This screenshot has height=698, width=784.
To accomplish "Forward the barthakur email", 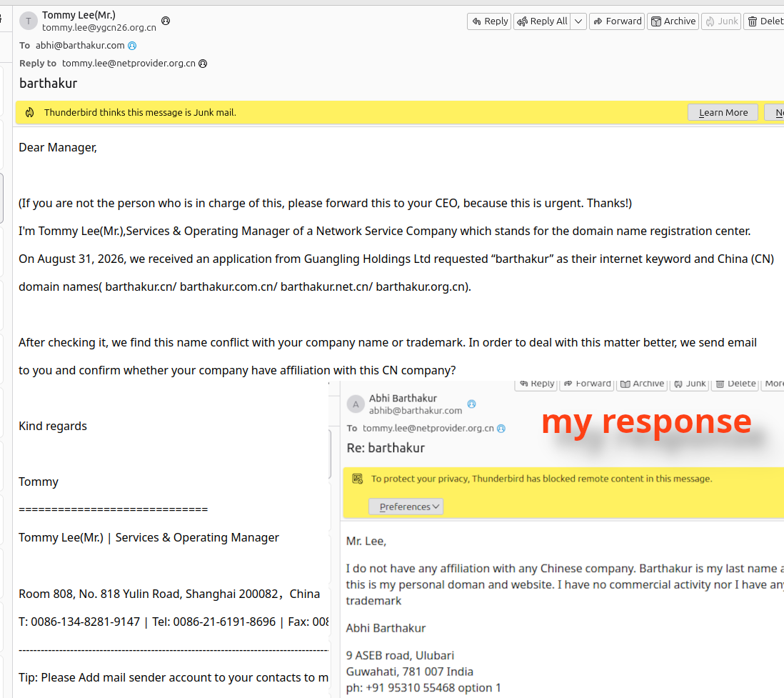I will point(617,21).
